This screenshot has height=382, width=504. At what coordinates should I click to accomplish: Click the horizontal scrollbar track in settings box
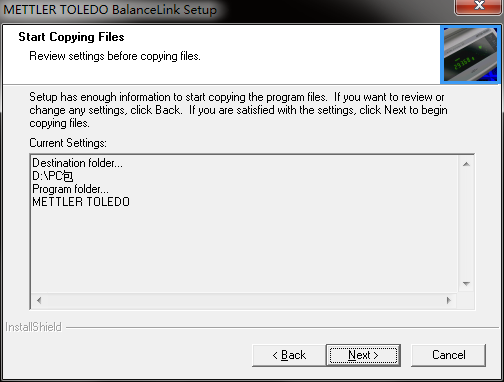coord(244,300)
